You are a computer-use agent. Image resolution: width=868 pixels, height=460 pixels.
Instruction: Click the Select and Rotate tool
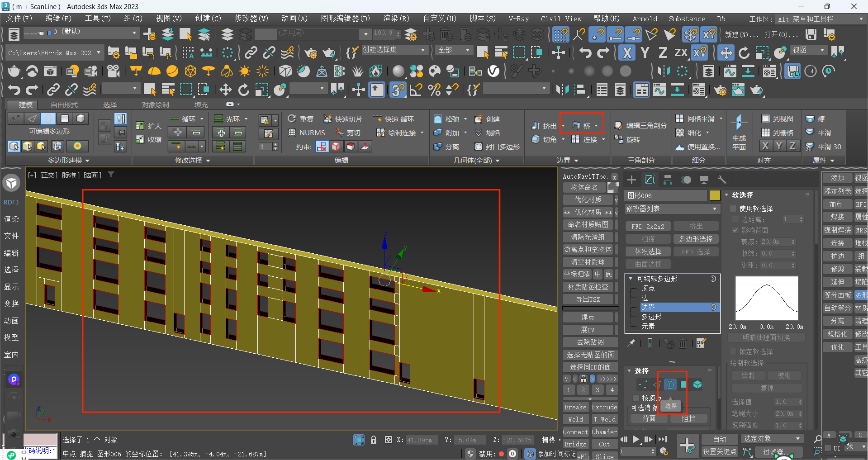coord(744,53)
